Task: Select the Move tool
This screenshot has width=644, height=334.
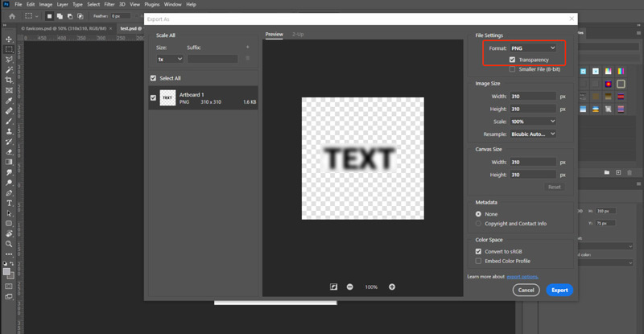Action: coord(9,39)
